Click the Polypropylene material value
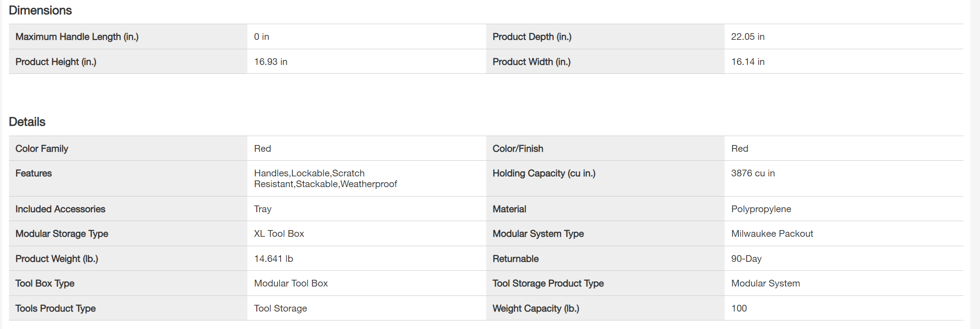Image resolution: width=980 pixels, height=329 pixels. pyautogui.click(x=761, y=209)
